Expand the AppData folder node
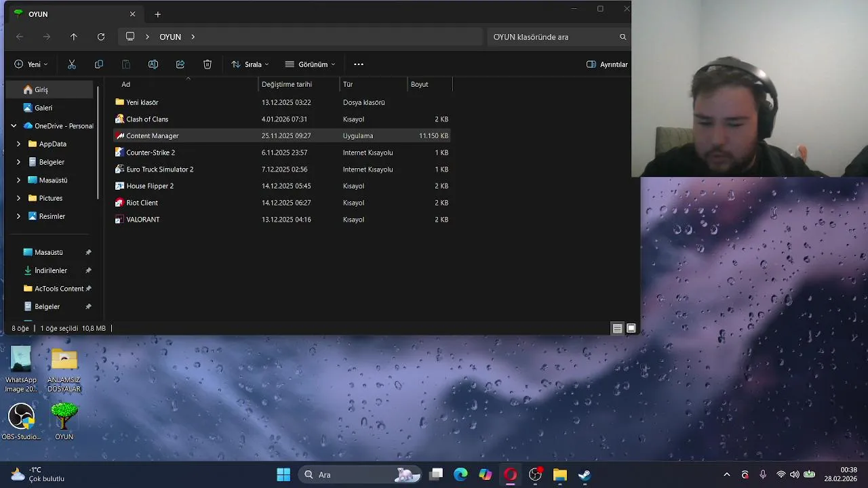This screenshot has width=868, height=488. tap(18, 144)
